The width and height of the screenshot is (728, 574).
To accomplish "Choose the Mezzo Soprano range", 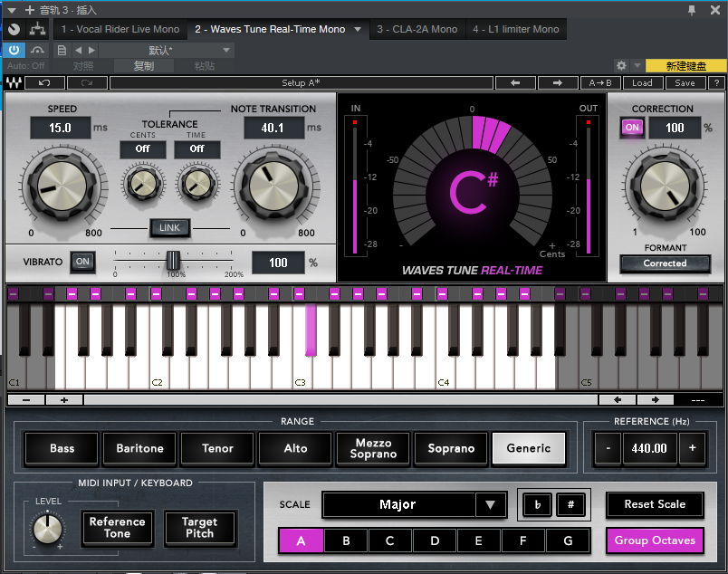I will (373, 448).
